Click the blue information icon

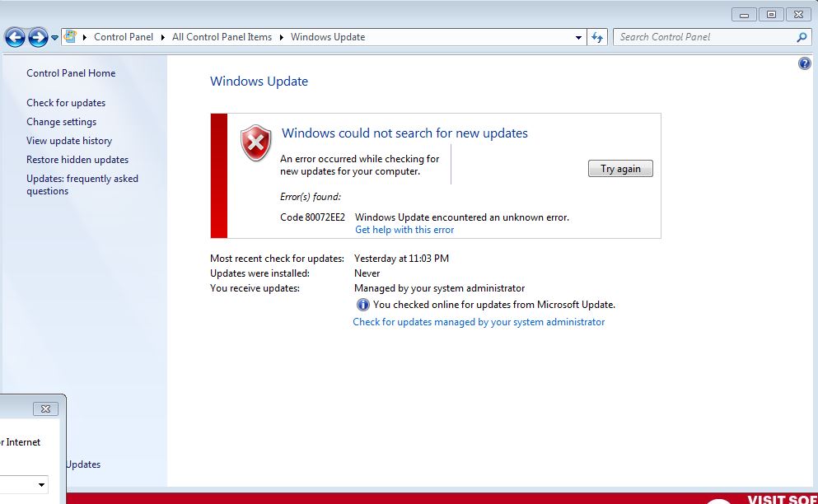[x=362, y=305]
